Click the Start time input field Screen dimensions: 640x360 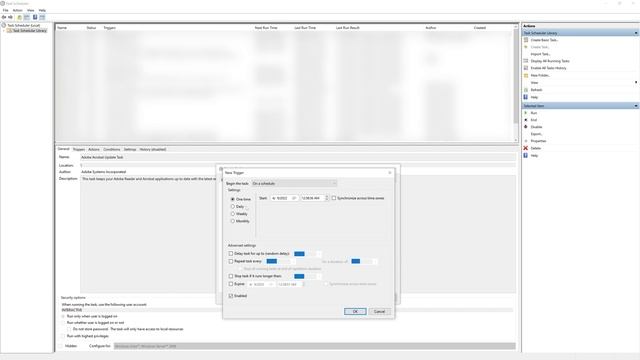coord(312,198)
